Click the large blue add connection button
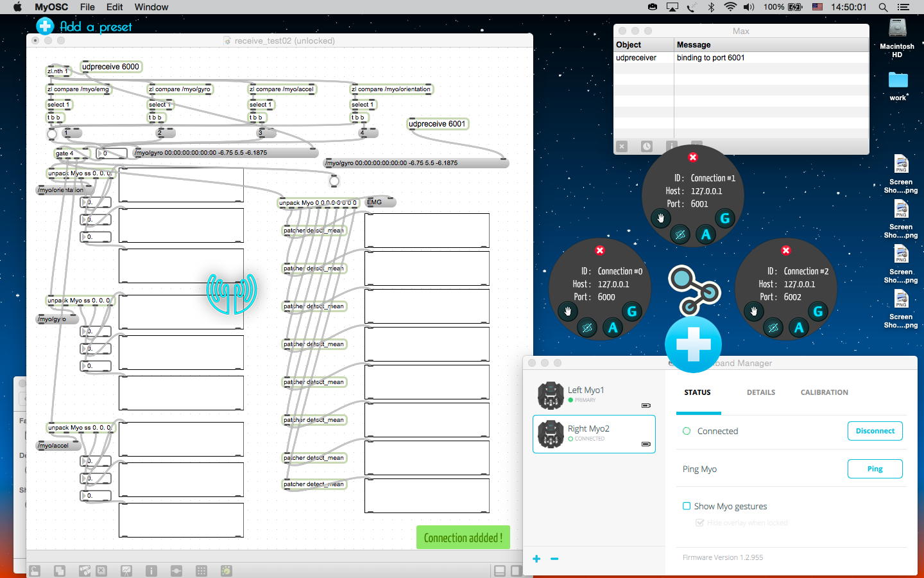Image resolution: width=924 pixels, height=578 pixels. (x=693, y=344)
